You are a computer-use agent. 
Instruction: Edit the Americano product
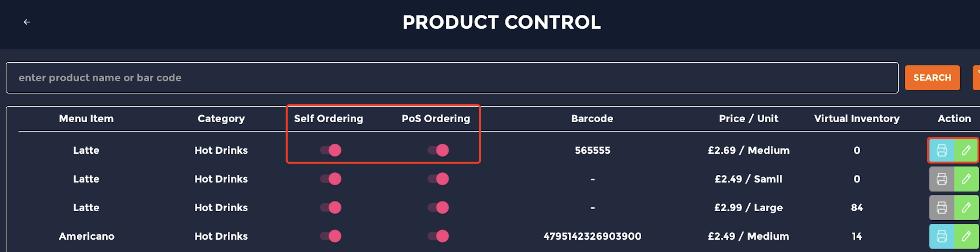[966, 236]
